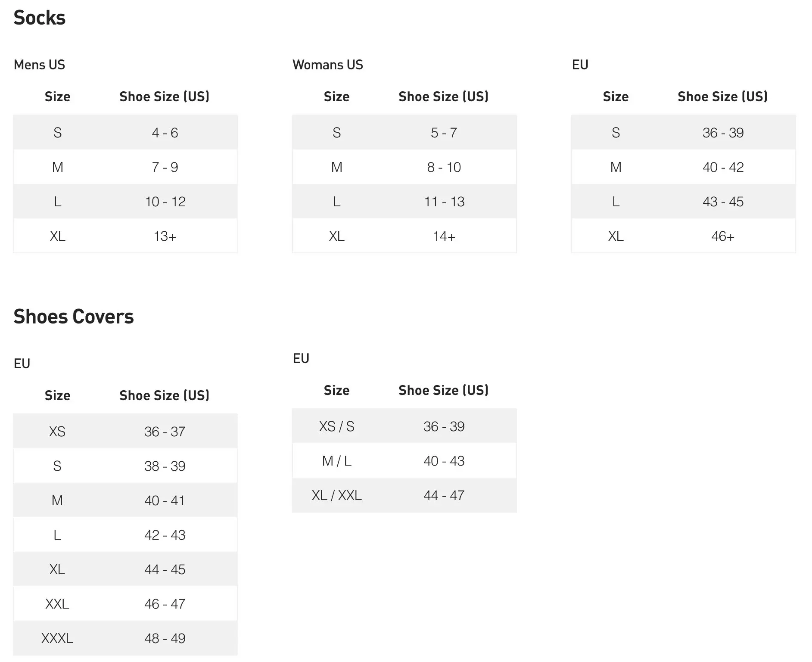Image resolution: width=812 pixels, height=662 pixels.
Task: Select the Womans US table title
Action: (x=327, y=65)
